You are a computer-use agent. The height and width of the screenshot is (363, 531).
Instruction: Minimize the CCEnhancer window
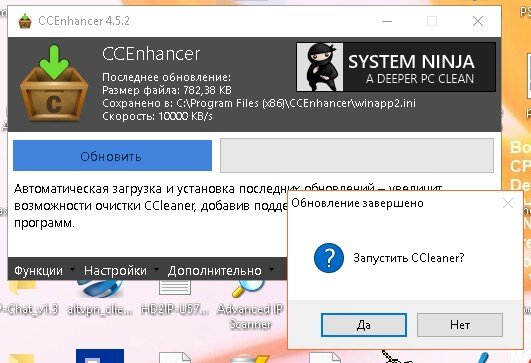(x=387, y=21)
